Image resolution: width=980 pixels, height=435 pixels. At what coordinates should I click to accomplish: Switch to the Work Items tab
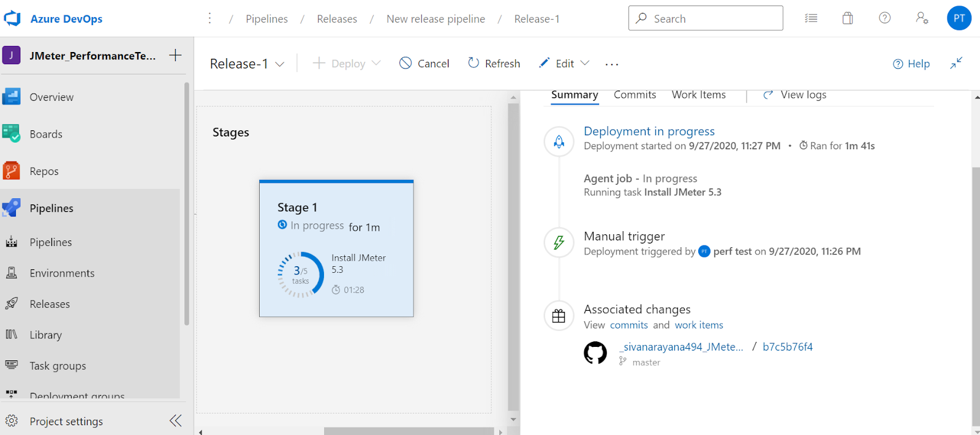click(x=699, y=95)
